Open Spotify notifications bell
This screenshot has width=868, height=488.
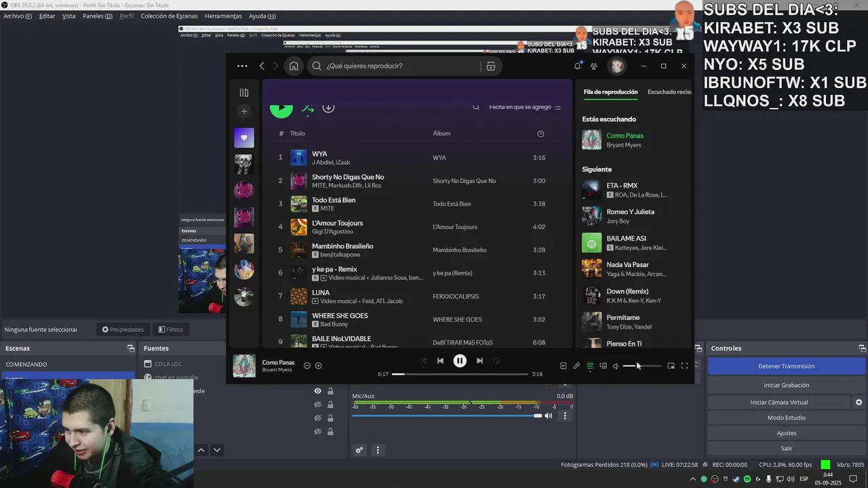[578, 66]
